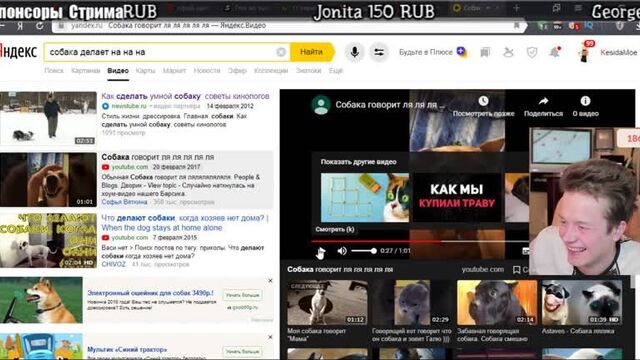Open 'Как сделать умной собаку' video link

185,96
